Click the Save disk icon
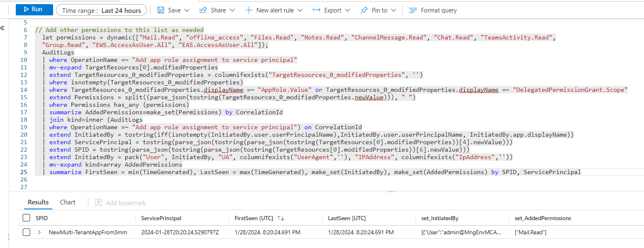Viewport: 644px width, 248px height. pos(161,10)
